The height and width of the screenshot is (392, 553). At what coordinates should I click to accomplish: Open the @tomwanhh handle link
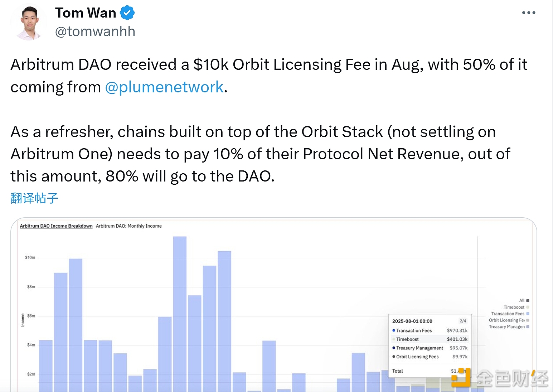point(95,32)
